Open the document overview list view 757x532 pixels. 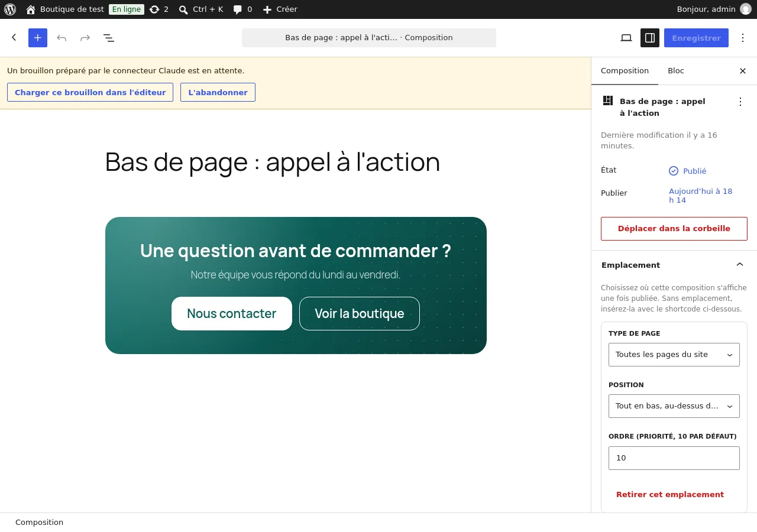coord(109,38)
